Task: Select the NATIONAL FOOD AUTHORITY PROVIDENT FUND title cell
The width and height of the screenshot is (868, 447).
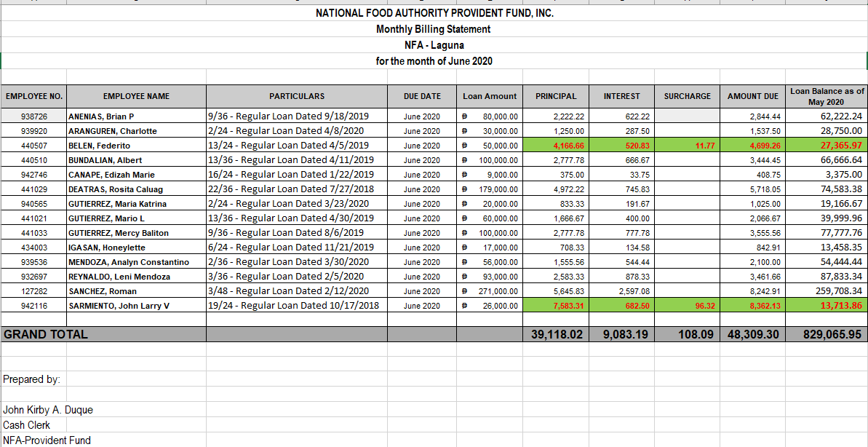Action: [x=434, y=12]
